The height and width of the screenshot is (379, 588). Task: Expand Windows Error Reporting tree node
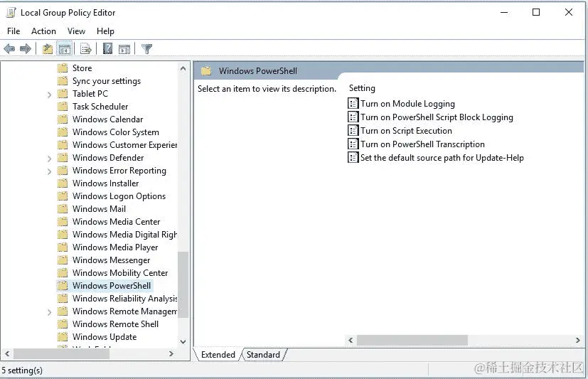(49, 171)
